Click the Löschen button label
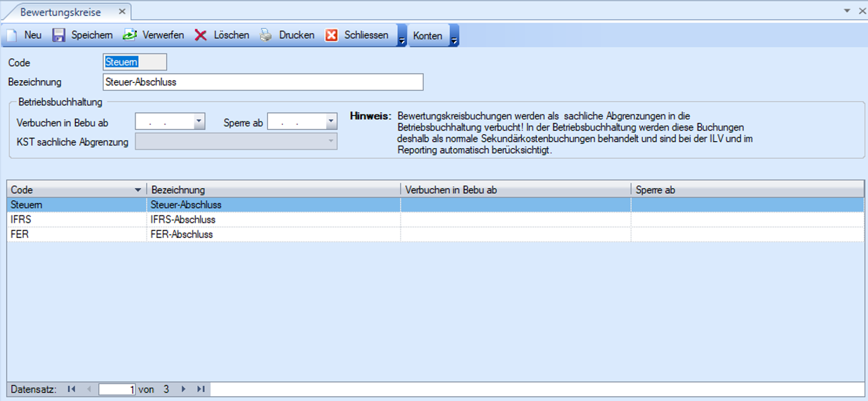The width and height of the screenshot is (868, 401). (232, 35)
